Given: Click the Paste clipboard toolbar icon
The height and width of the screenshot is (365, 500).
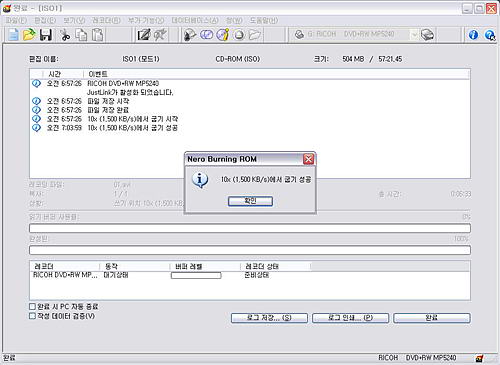Looking at the screenshot, I should point(97,35).
